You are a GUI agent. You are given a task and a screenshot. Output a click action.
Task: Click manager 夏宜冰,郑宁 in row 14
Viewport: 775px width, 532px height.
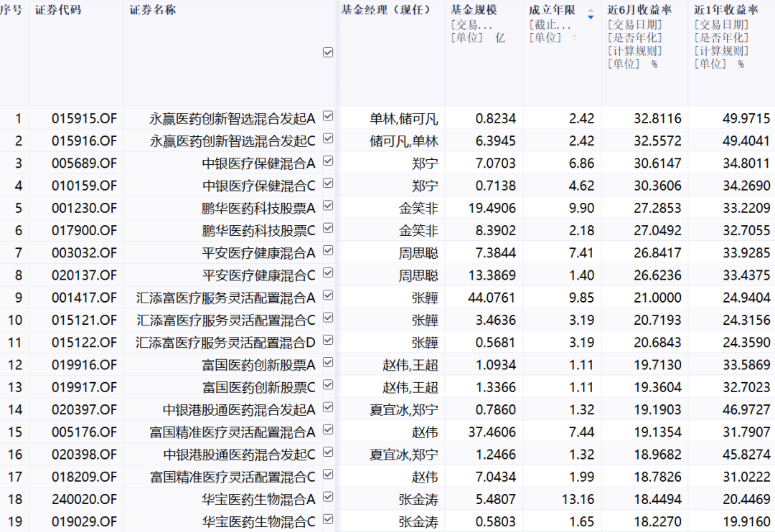click(404, 410)
